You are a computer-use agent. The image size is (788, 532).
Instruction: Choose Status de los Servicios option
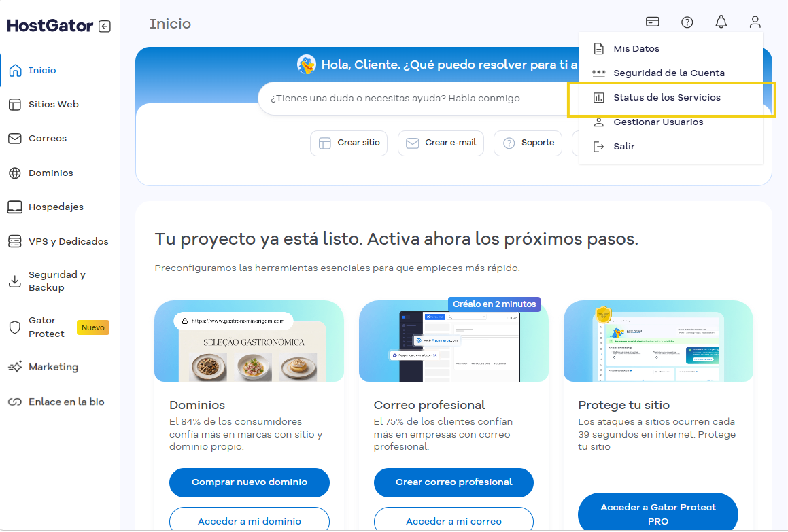click(x=671, y=97)
